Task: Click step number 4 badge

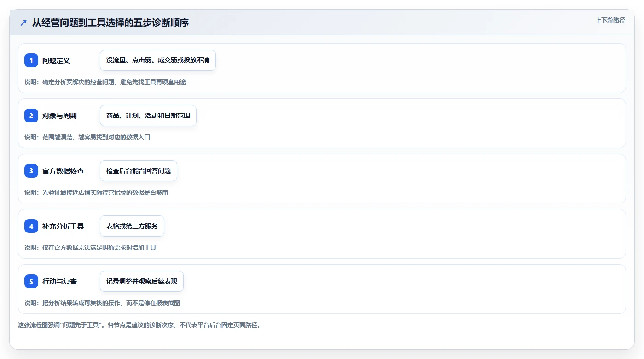Action: click(x=31, y=226)
